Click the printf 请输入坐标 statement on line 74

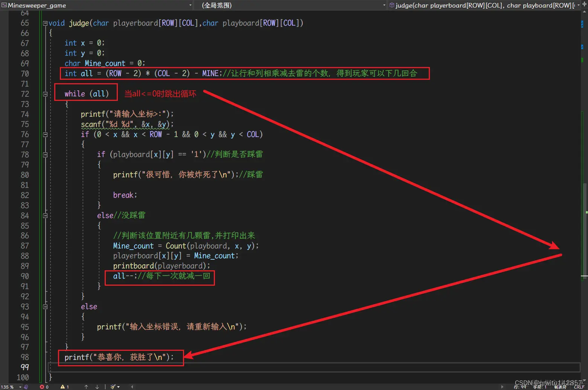pyautogui.click(x=127, y=114)
